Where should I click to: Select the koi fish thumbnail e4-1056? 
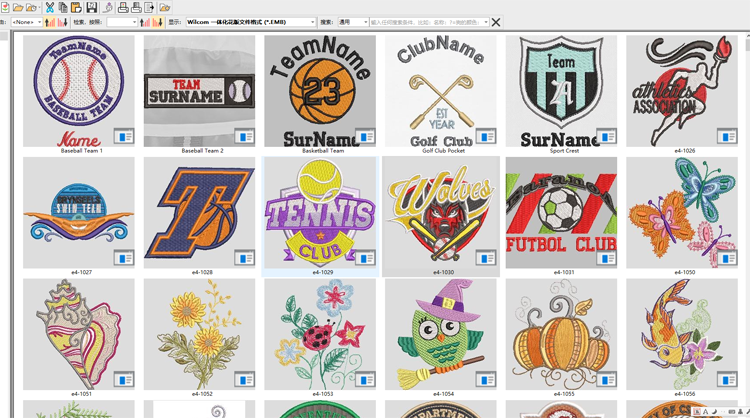tap(682, 334)
